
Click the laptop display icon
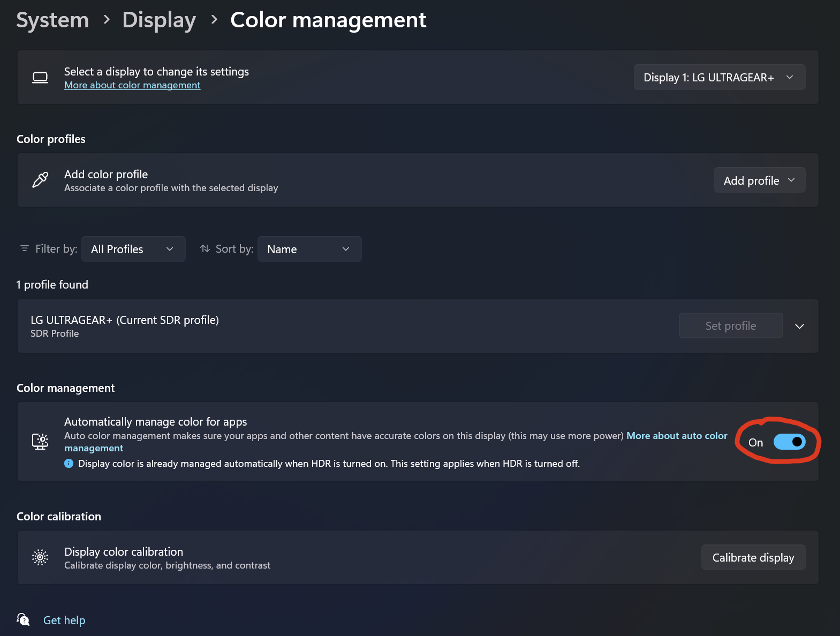(x=40, y=78)
